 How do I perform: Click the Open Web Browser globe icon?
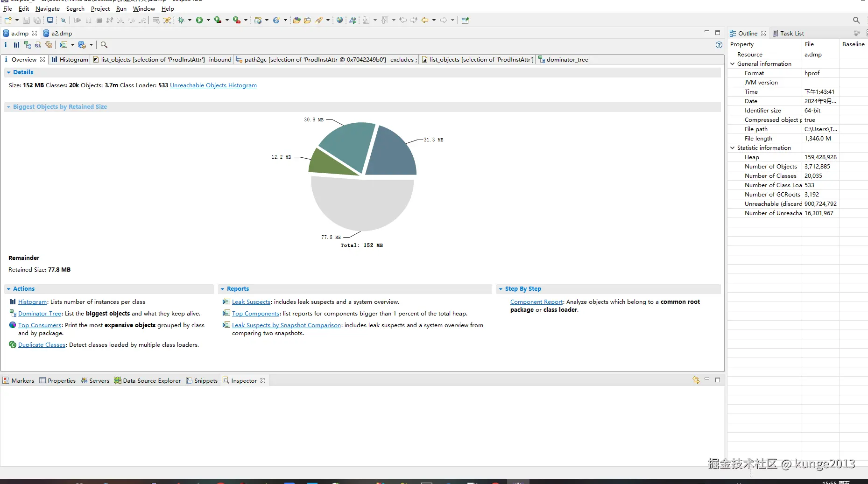pos(339,20)
